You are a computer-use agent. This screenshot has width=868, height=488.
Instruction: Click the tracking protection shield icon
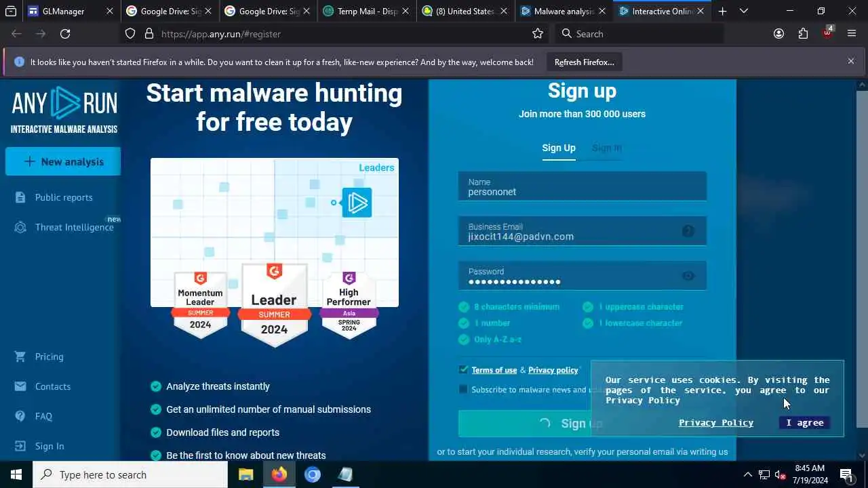(130, 34)
